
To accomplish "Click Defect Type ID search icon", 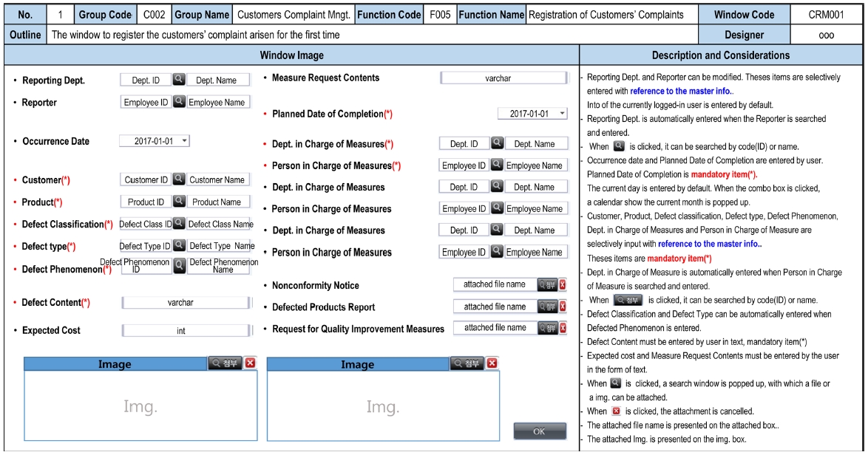I will pos(179,246).
